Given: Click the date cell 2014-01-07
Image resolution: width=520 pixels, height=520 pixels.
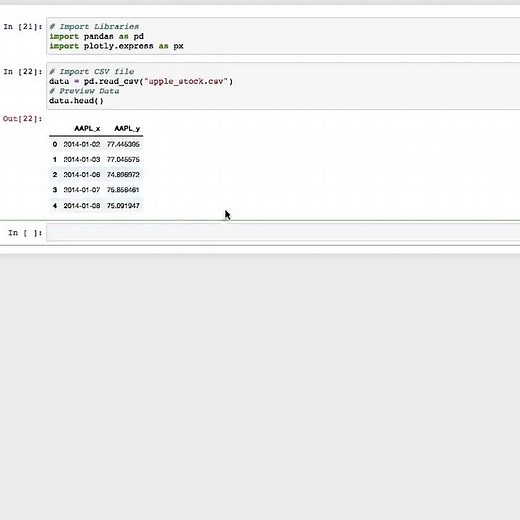Looking at the screenshot, I should 82,190.
